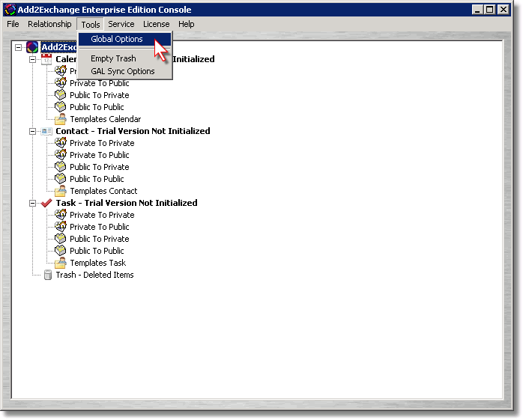The width and height of the screenshot is (523, 420).
Task: Click the app icon in title bar
Action: (x=10, y=10)
